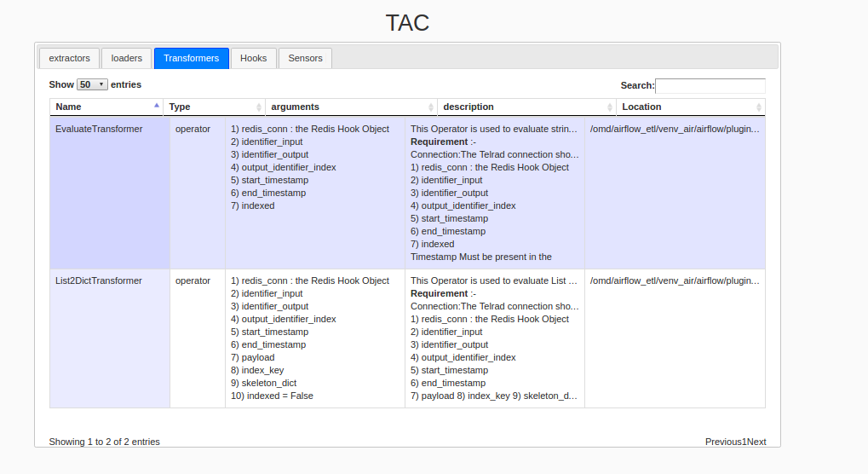Click Location path of EvaluateTransformer row
868x474 pixels.
(x=675, y=129)
